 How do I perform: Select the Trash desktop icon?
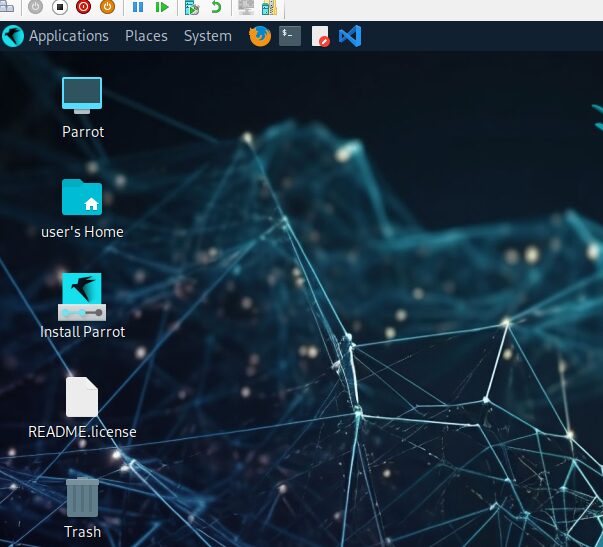pos(82,497)
